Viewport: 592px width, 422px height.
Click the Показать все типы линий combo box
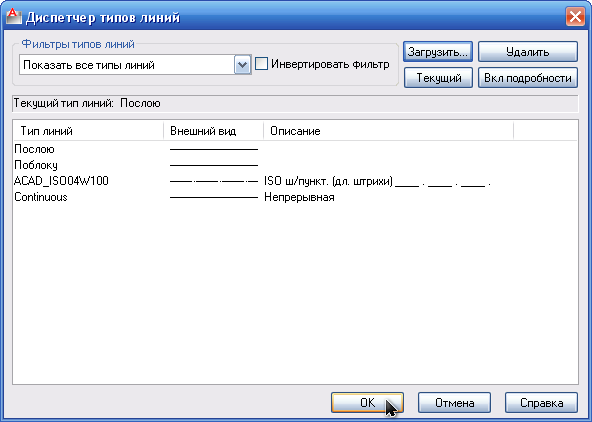pyautogui.click(x=135, y=65)
